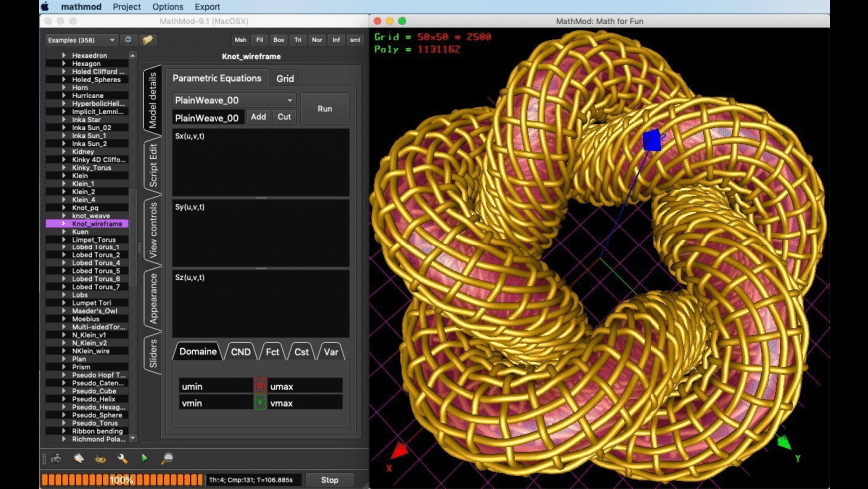Click the umin value field
The width and height of the screenshot is (868, 489).
(x=216, y=386)
